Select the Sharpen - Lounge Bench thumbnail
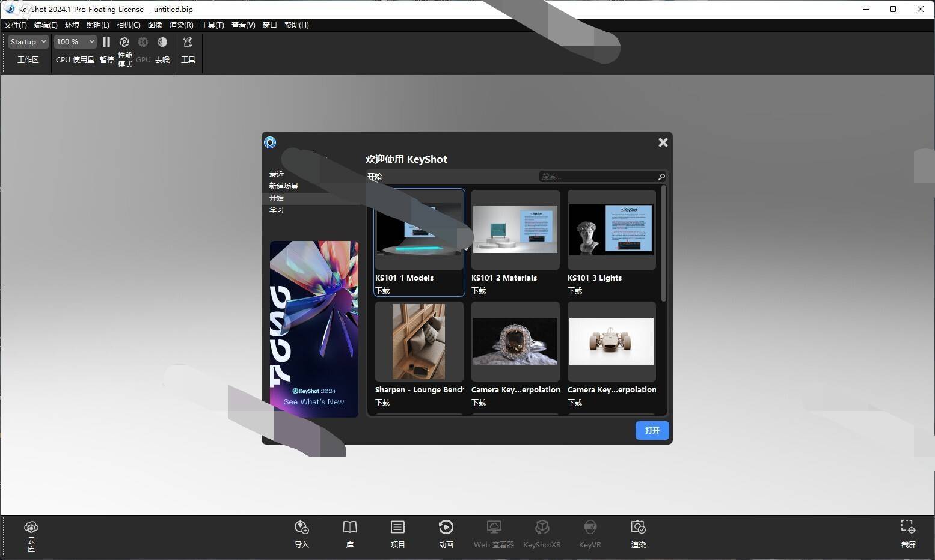Image resolution: width=935 pixels, height=560 pixels. pos(419,341)
